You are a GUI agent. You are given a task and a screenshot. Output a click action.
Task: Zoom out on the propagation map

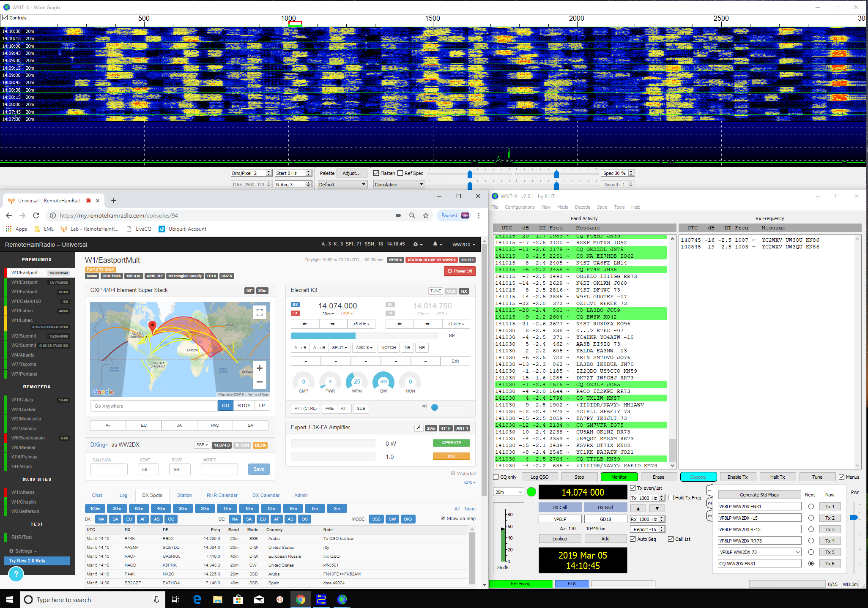tap(260, 382)
